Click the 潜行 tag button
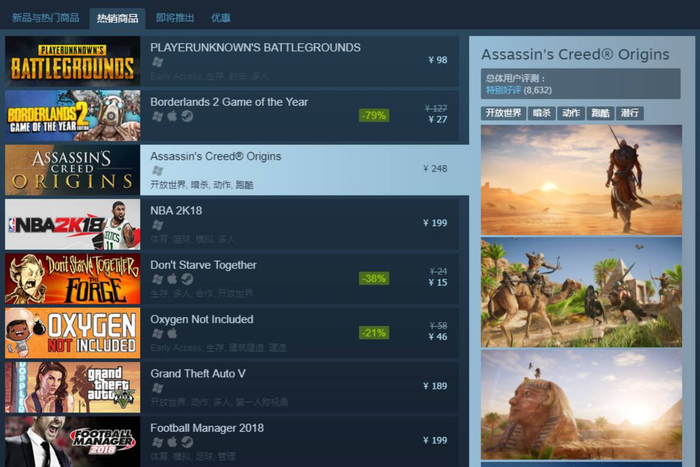 coord(629,113)
